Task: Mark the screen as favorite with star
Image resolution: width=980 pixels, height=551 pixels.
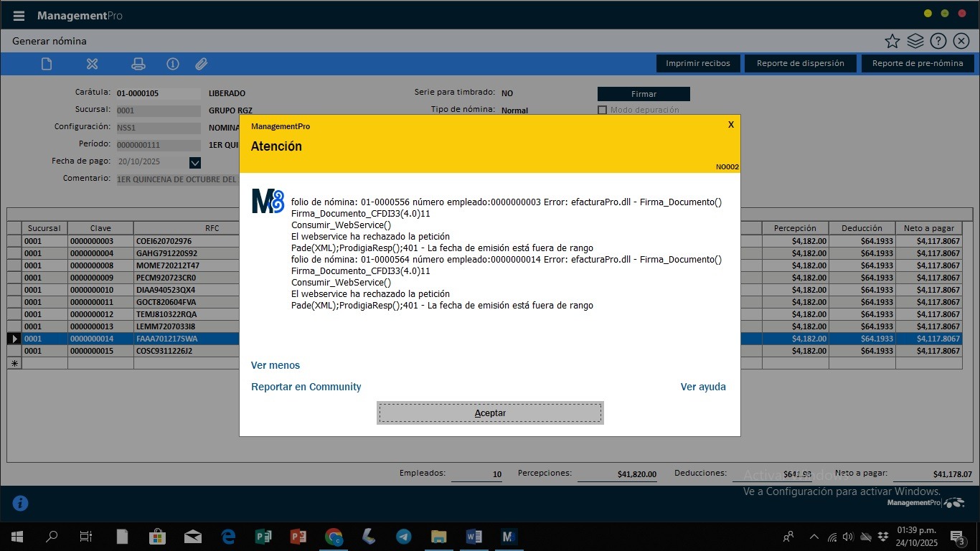Action: (892, 41)
